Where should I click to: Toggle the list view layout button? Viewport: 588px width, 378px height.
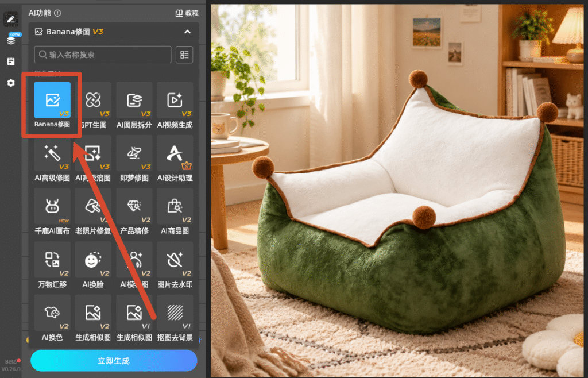[x=184, y=55]
